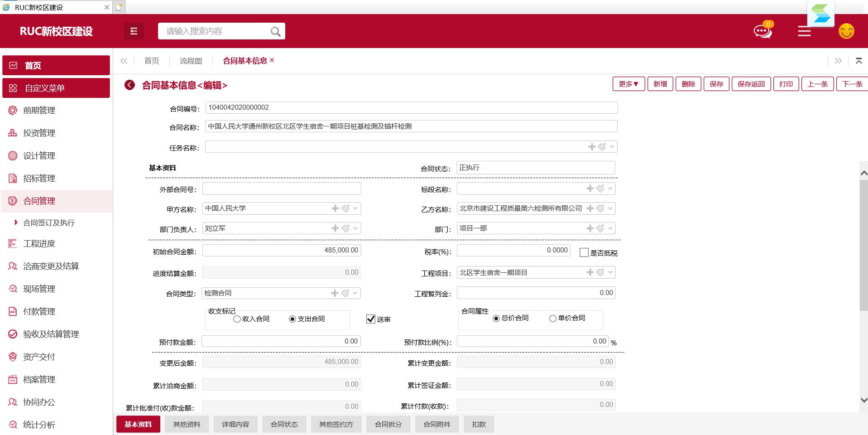Open the chat messages icon

pyautogui.click(x=762, y=31)
